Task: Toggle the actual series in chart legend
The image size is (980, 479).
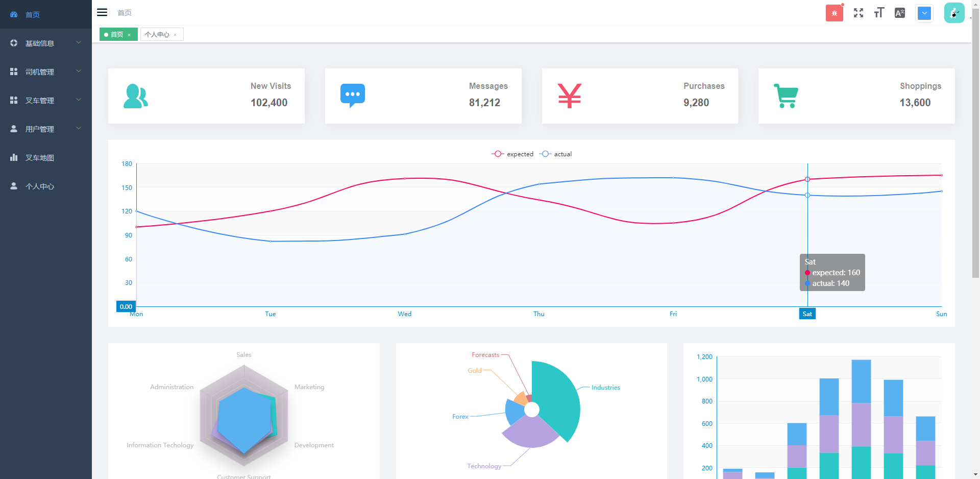Action: (x=556, y=154)
